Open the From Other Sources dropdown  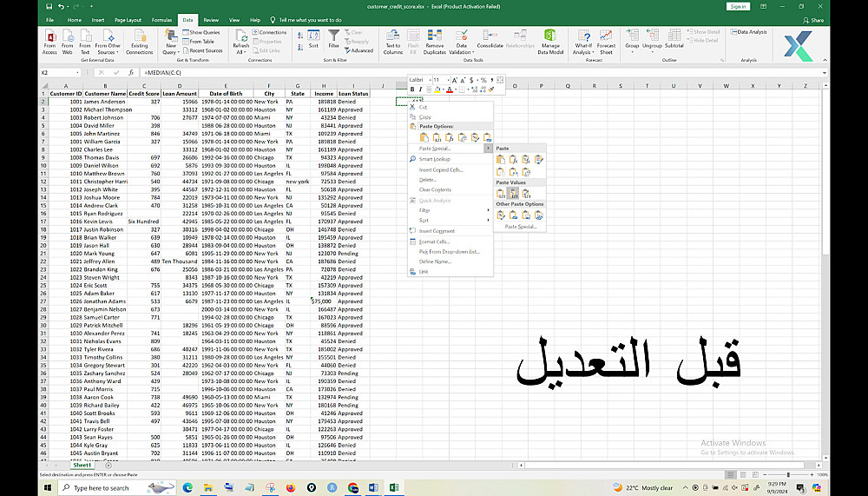[108, 42]
